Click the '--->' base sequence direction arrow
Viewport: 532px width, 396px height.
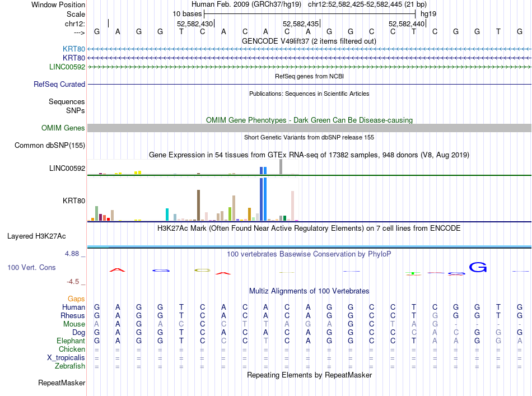click(80, 32)
